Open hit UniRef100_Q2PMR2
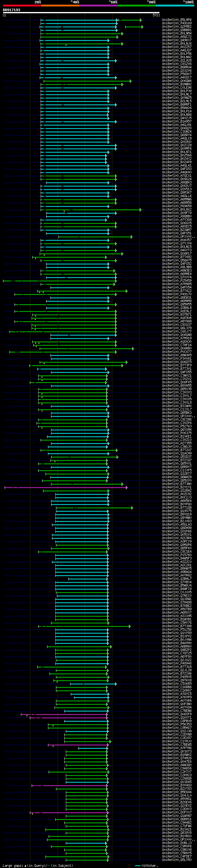The width and height of the screenshot is (197, 868). [x=177, y=26]
